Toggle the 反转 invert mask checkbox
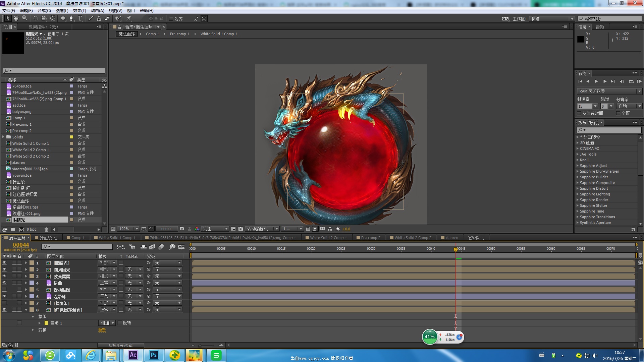Image resolution: width=644 pixels, height=362 pixels. [120, 323]
